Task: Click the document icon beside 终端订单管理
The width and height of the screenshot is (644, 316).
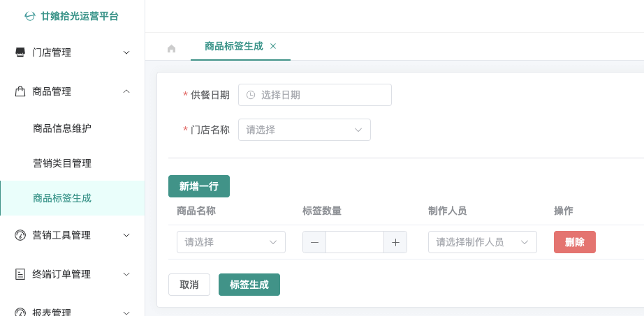Action: click(x=20, y=274)
